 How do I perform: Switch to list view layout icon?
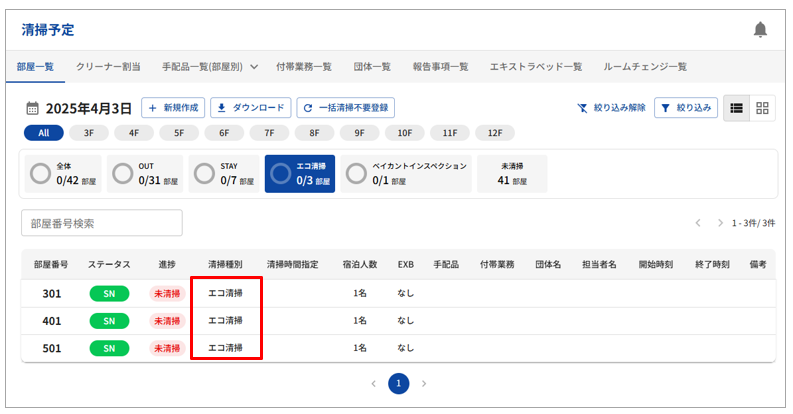click(736, 108)
